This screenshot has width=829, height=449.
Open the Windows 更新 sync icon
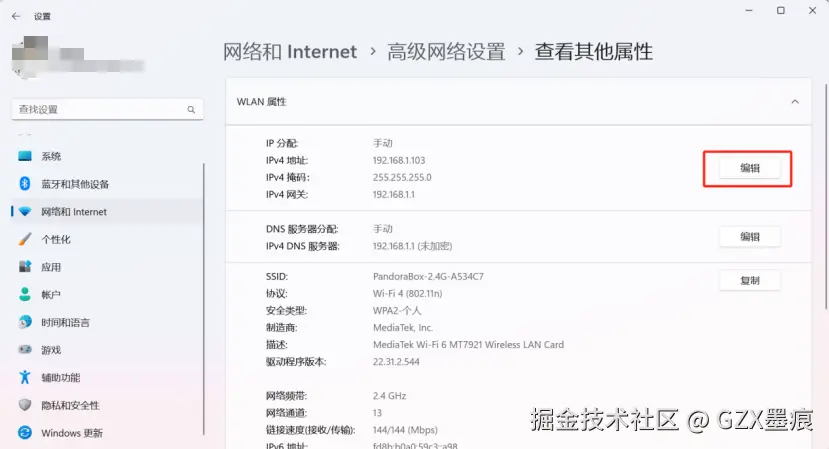click(25, 433)
